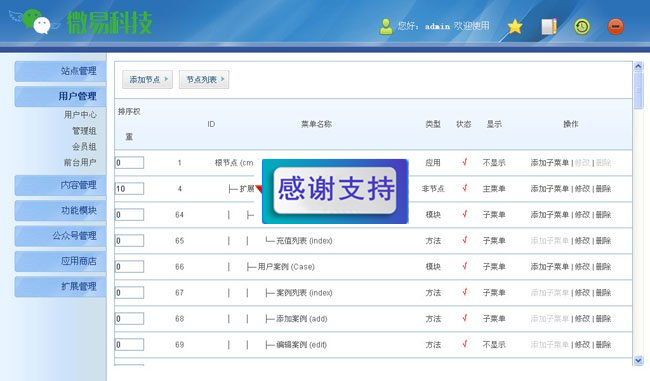The image size is (650, 381).
Task: Click 添加子菜单 in the 用户案例 (Case) row
Action: point(550,267)
